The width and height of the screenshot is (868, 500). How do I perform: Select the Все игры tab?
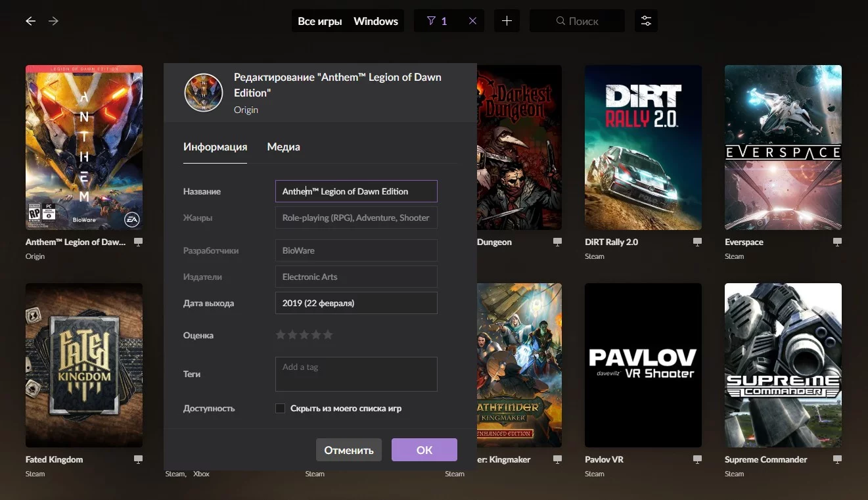pyautogui.click(x=320, y=21)
